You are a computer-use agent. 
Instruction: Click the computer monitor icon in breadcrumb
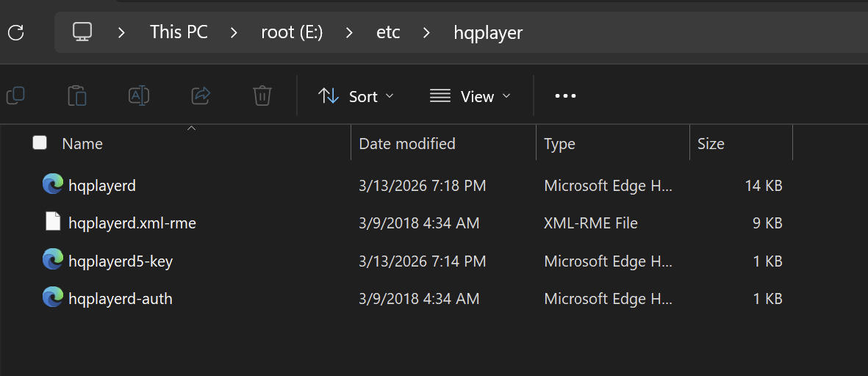coord(82,32)
